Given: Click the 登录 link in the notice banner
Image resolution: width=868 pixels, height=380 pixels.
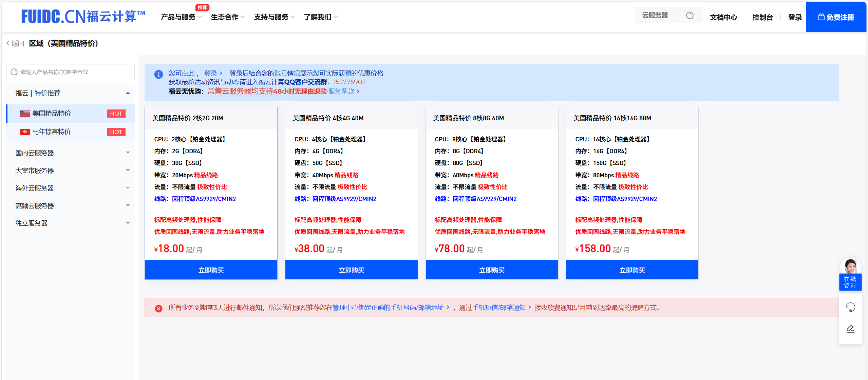Looking at the screenshot, I should (210, 73).
